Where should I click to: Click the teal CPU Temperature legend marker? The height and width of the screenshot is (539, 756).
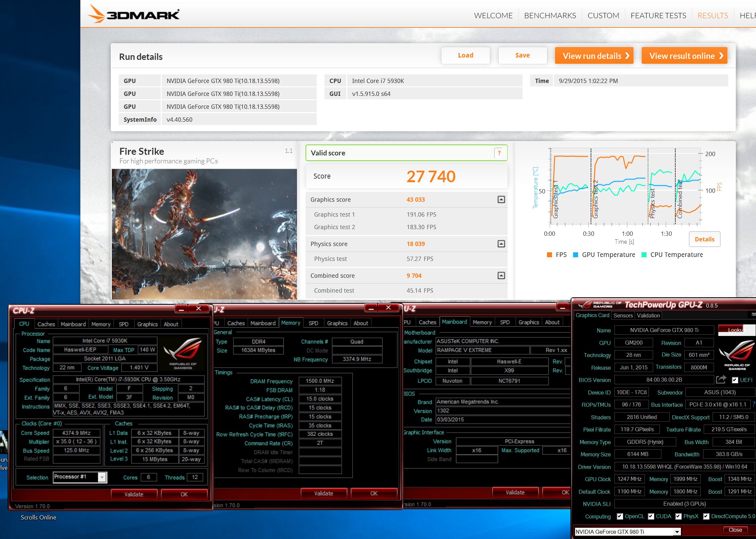point(644,255)
